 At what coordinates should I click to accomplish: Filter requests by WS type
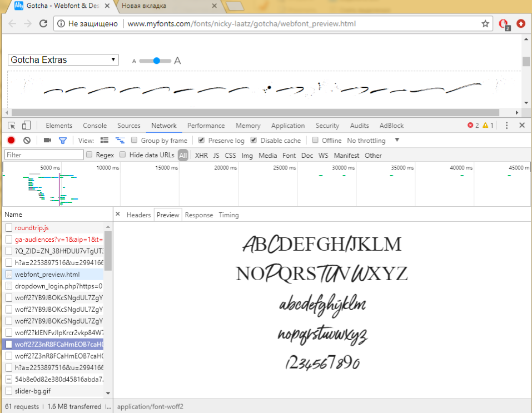(323, 156)
